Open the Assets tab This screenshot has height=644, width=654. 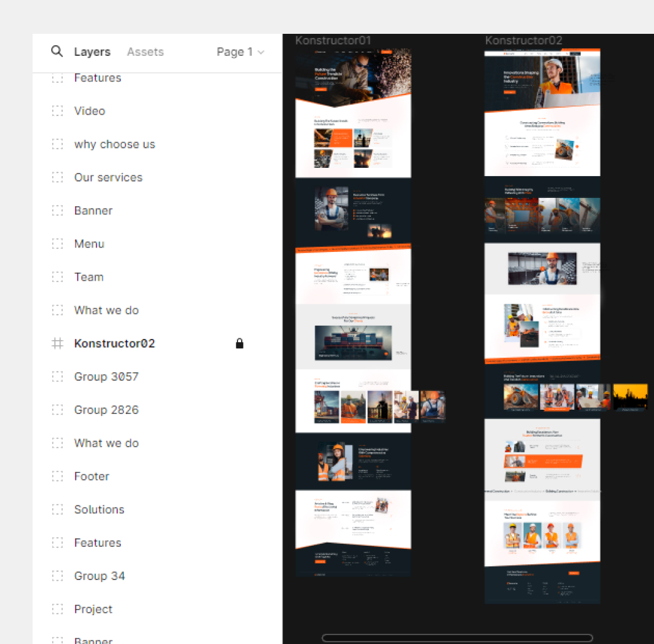pos(145,52)
